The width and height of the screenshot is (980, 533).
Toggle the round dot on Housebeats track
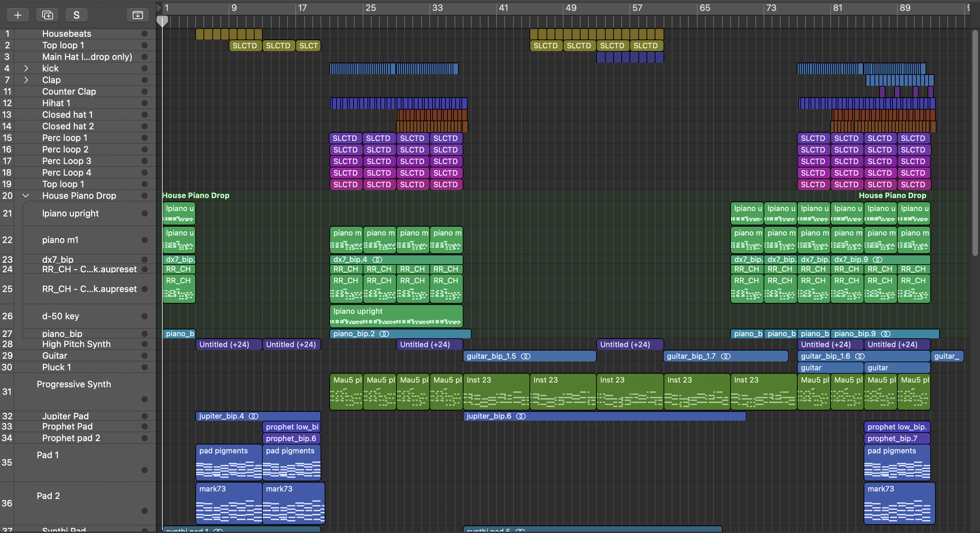[145, 34]
